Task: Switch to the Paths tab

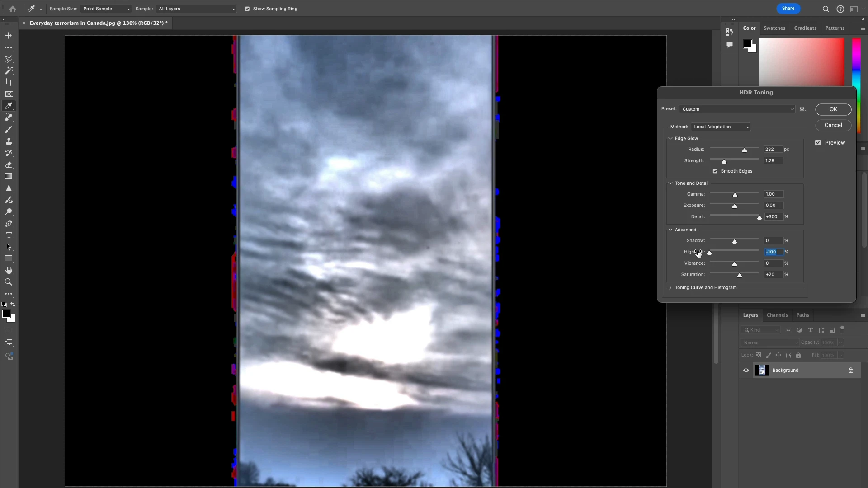Action: (802, 315)
